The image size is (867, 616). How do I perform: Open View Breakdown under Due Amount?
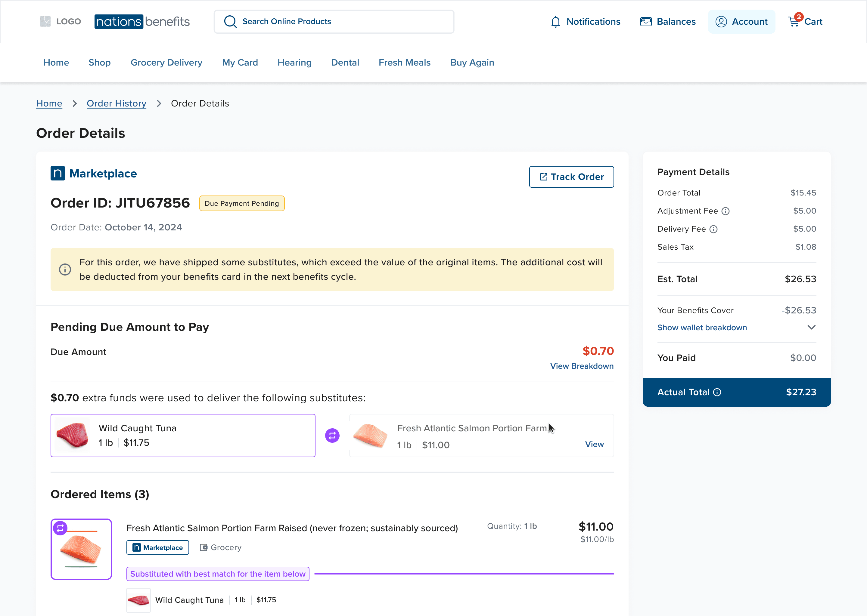pyautogui.click(x=582, y=366)
